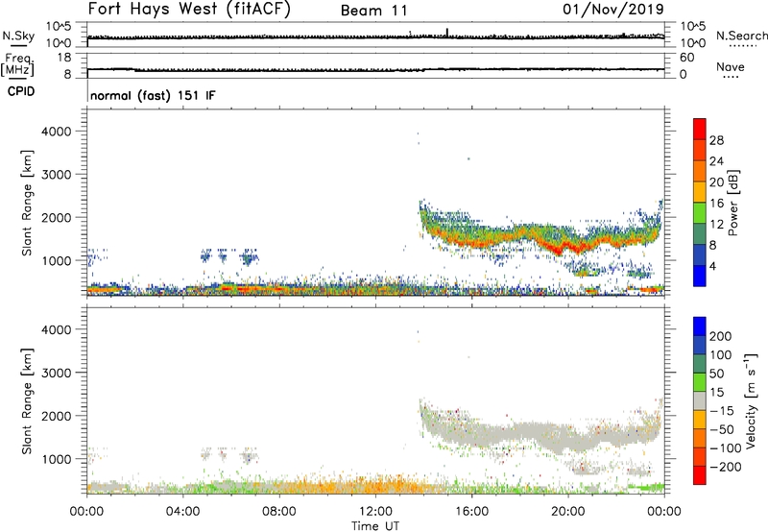
Task: Click the -200 label on Velocity color bar
Action: point(726,467)
